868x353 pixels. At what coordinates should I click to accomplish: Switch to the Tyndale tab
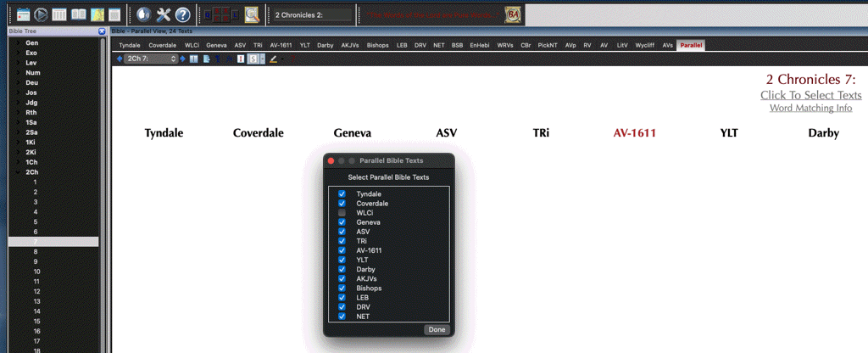coord(130,46)
